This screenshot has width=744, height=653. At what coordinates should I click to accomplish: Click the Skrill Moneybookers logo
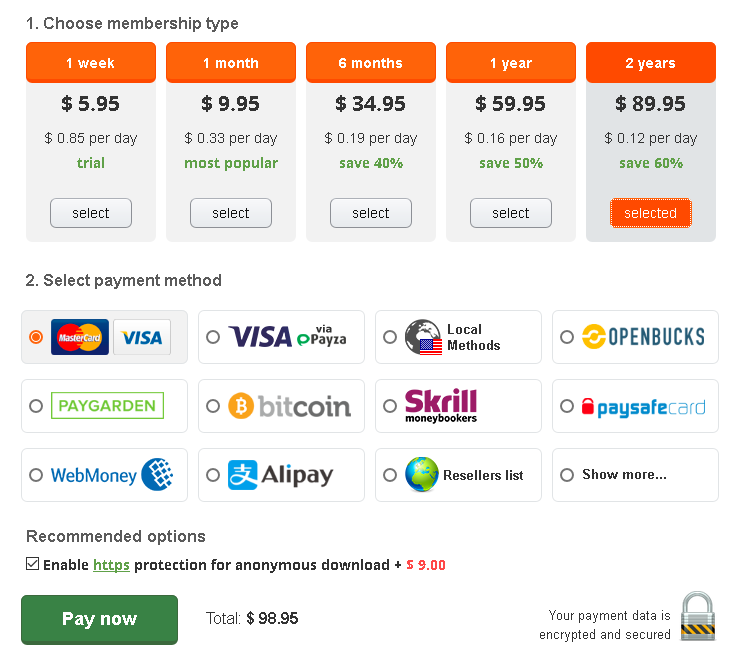coord(441,406)
